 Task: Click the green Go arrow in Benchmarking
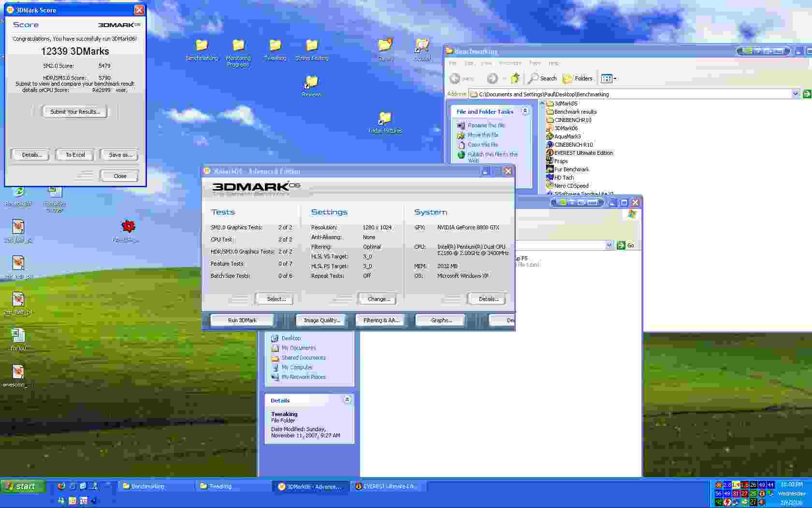click(x=807, y=94)
